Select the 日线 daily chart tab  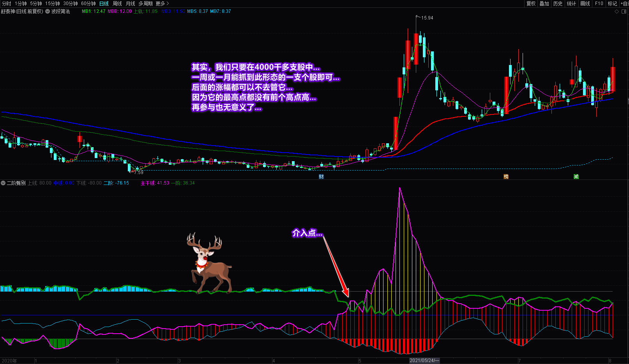coord(104,4)
